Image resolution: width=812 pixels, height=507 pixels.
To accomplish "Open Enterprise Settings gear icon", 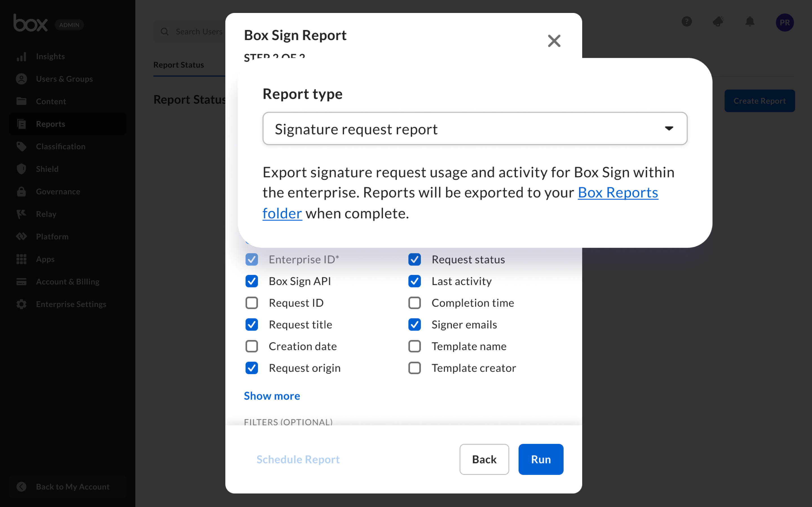I will click(x=21, y=304).
